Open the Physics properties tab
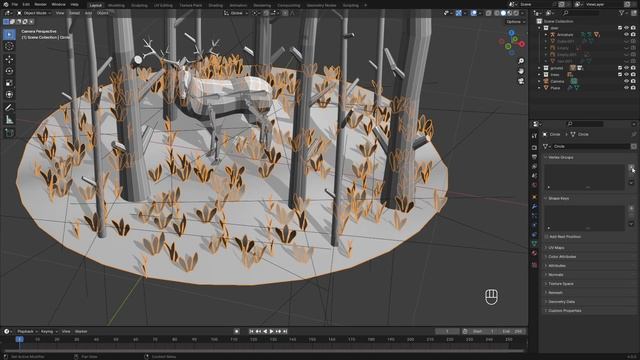Viewport: 640px width, 360px height. (534, 225)
